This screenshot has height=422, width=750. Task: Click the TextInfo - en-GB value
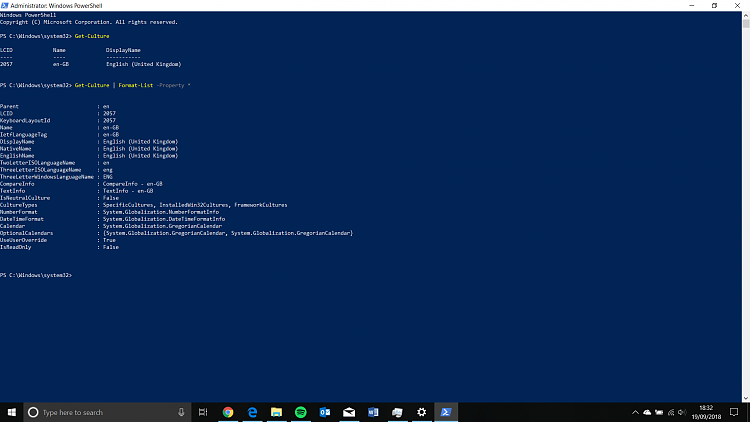point(128,191)
